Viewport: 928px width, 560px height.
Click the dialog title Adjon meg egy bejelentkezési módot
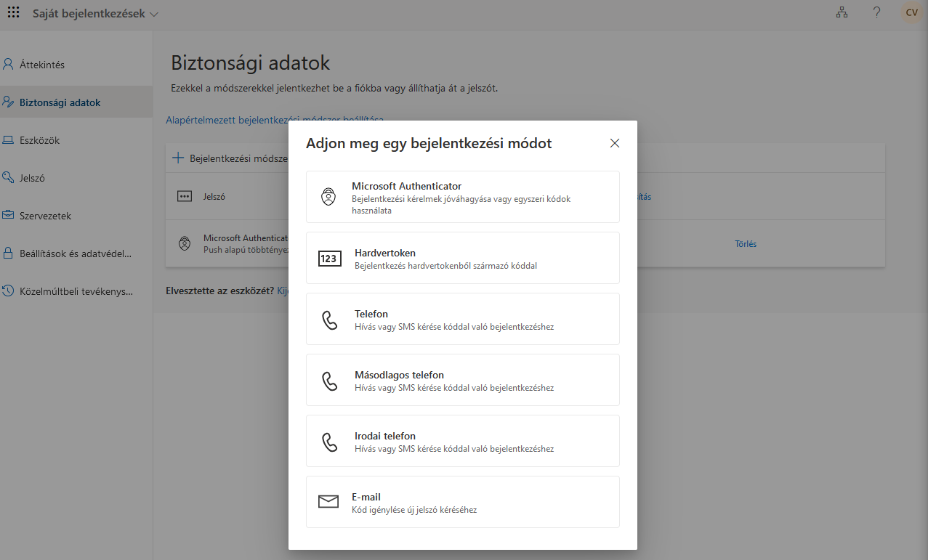(x=429, y=143)
